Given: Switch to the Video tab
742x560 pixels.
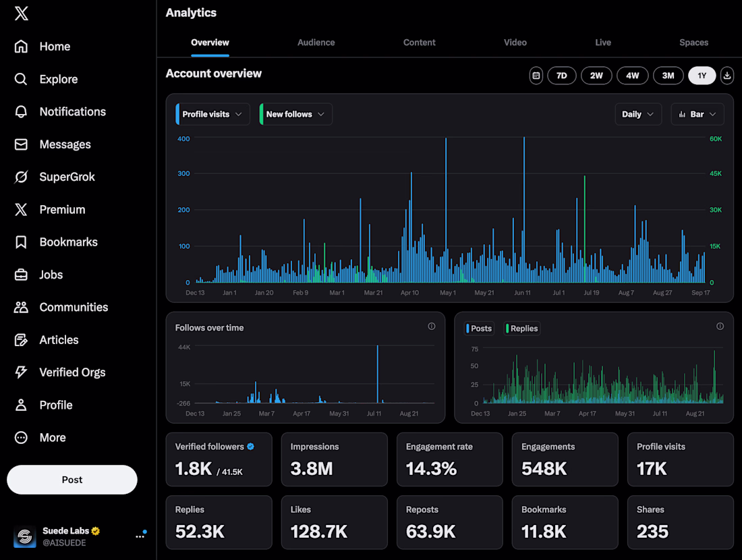Looking at the screenshot, I should [515, 43].
